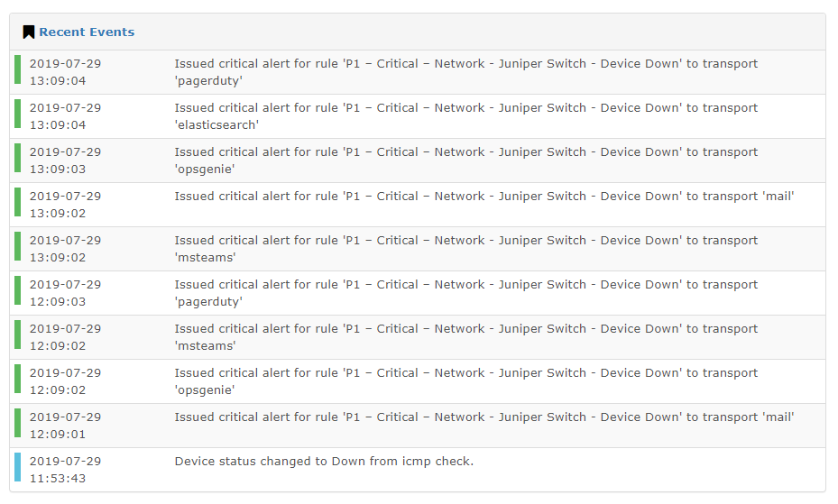
Task: Select the 12:09:02 msteams alert event row
Action: click(418, 337)
